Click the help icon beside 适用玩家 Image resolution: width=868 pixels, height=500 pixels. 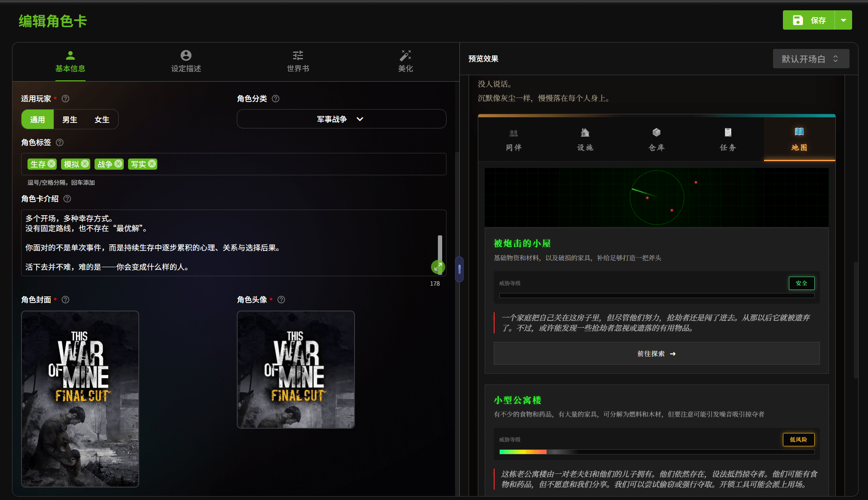pos(65,98)
